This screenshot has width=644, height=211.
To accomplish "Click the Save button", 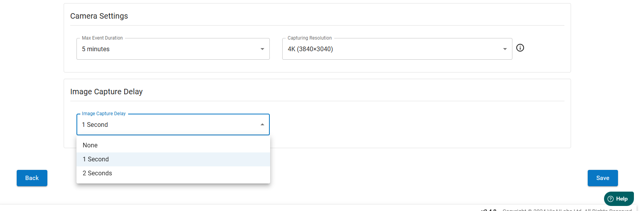I will [x=602, y=178].
